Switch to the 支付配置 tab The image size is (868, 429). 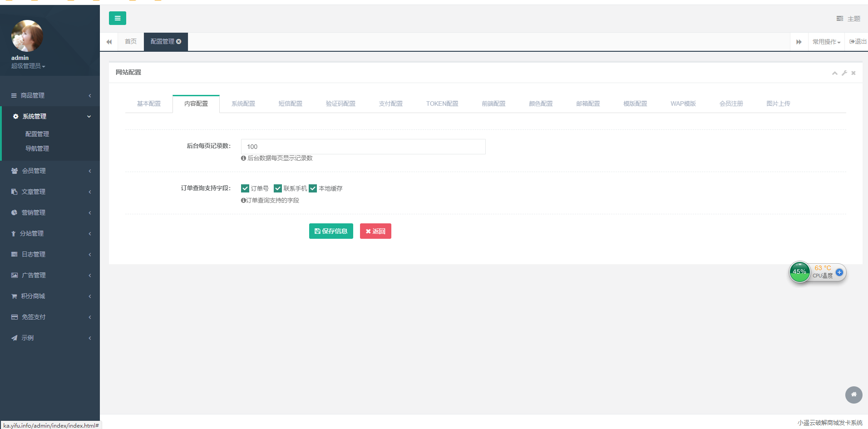[x=390, y=104]
